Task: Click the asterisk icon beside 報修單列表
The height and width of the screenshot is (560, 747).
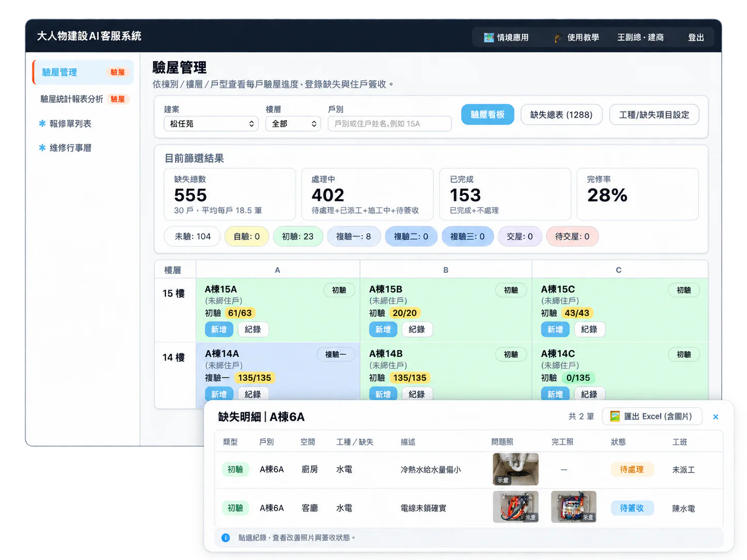Action: point(42,123)
